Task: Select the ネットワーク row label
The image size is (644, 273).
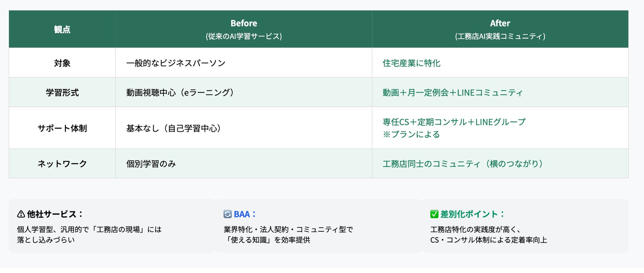Action: (x=62, y=164)
